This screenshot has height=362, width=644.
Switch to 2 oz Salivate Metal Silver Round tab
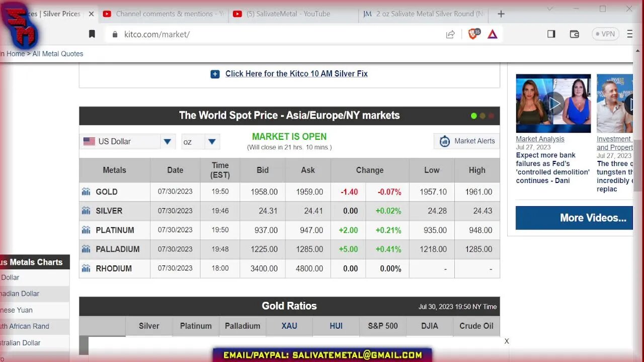pos(425,14)
